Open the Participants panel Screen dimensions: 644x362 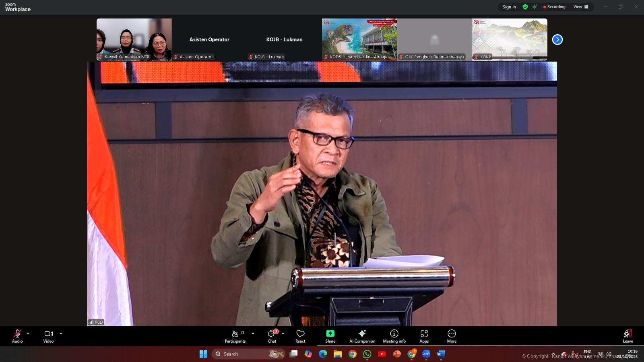235,336
